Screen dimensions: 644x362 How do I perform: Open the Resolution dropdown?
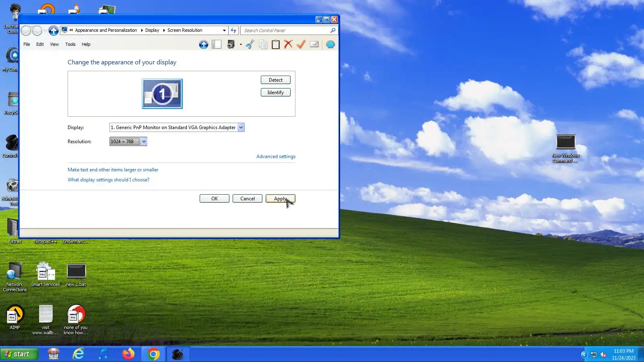pos(144,142)
